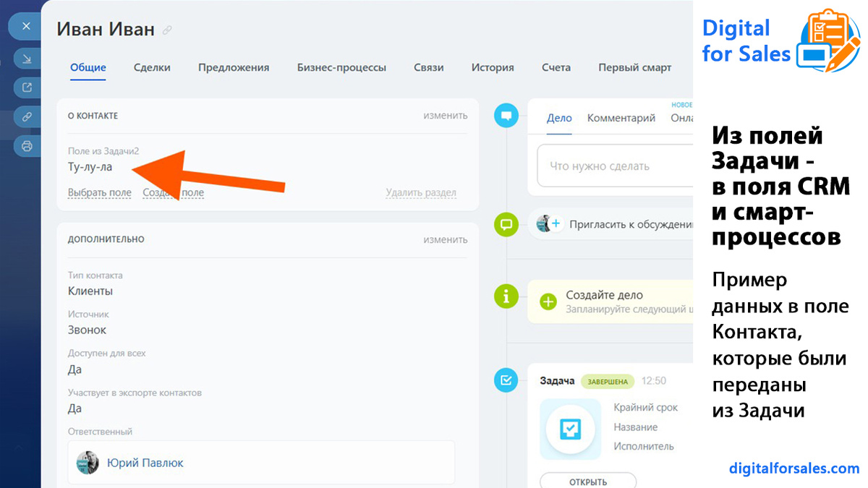Click Да under Доступен для всех

point(75,369)
